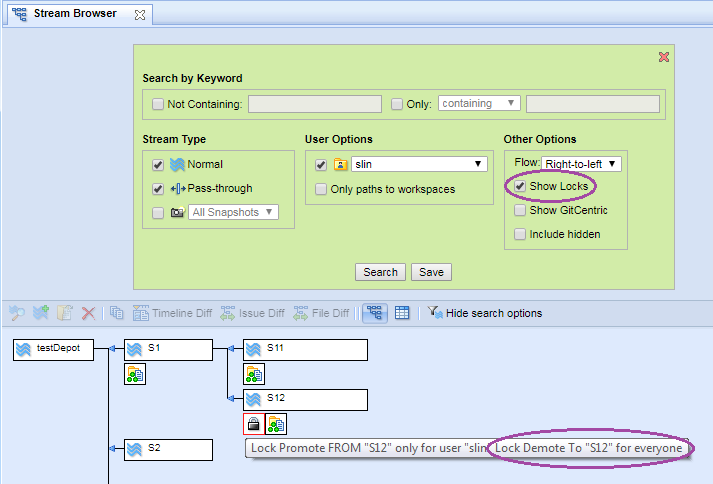Image resolution: width=713 pixels, height=484 pixels.
Task: Click the Not Containing keyword field
Action: [x=314, y=104]
